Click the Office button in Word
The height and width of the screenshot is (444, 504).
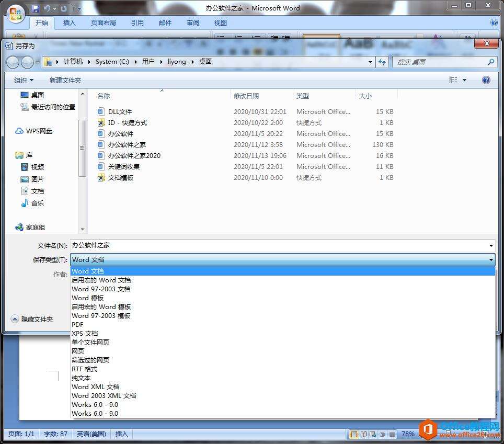tap(16, 14)
